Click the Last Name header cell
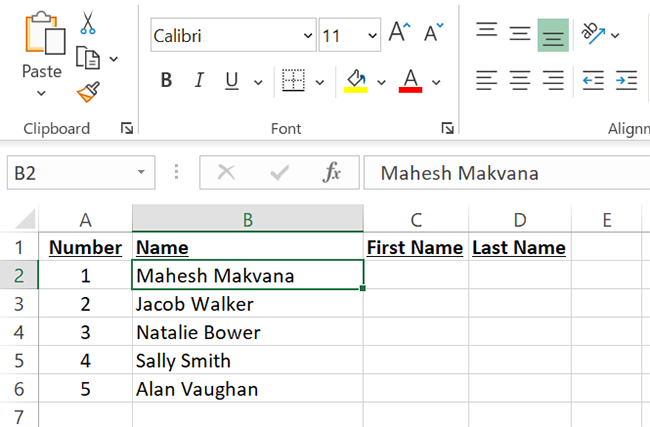 [520, 247]
